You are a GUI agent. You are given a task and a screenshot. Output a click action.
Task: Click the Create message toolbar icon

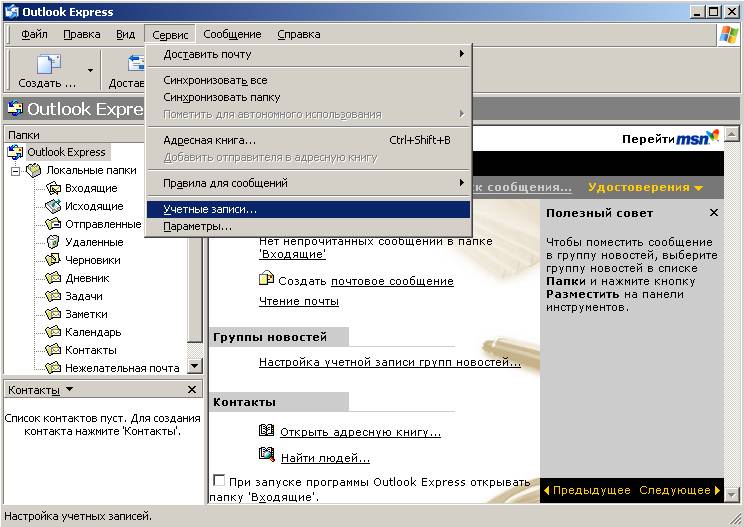coord(49,64)
